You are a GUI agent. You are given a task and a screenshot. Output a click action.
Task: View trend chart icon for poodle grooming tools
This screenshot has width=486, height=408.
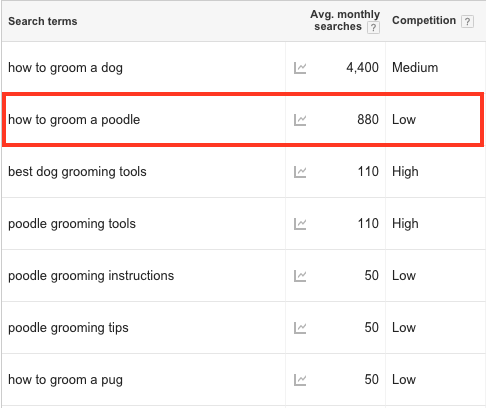click(300, 224)
